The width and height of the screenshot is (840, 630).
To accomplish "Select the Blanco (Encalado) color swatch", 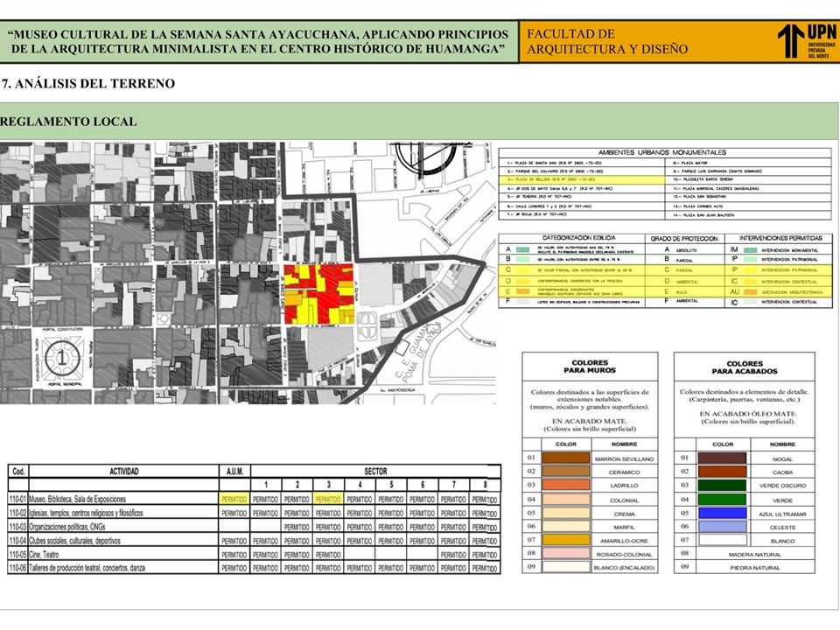I will (566, 567).
